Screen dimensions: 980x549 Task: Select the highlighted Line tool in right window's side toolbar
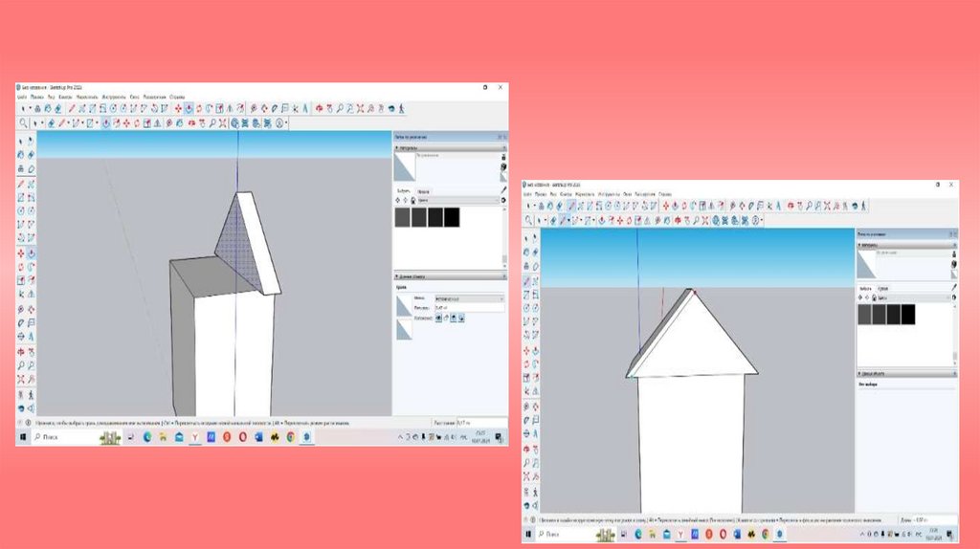point(527,281)
